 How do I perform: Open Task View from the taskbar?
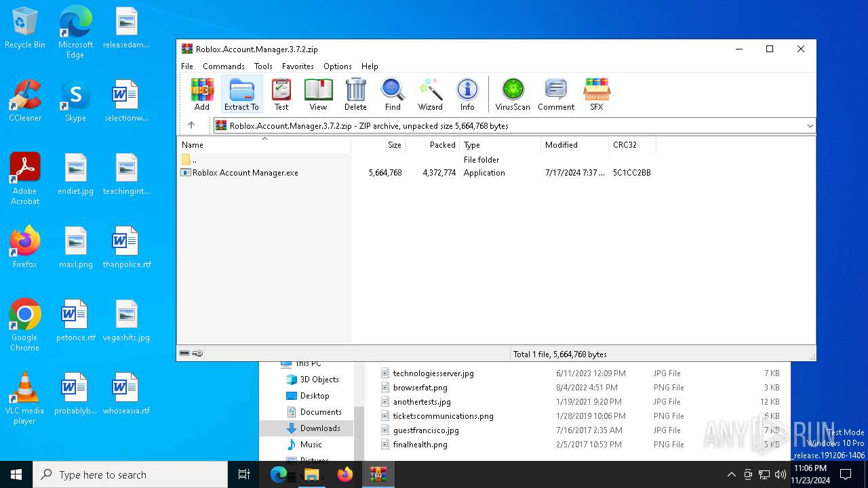(x=244, y=474)
